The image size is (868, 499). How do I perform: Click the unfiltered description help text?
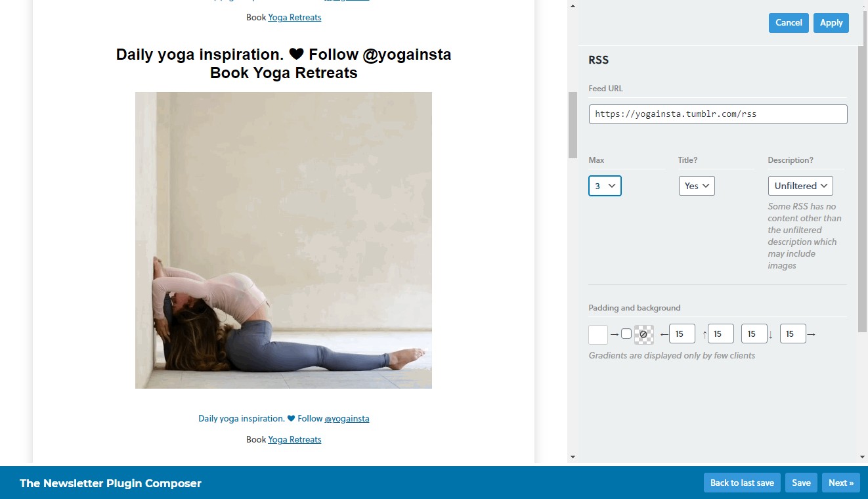click(x=804, y=236)
